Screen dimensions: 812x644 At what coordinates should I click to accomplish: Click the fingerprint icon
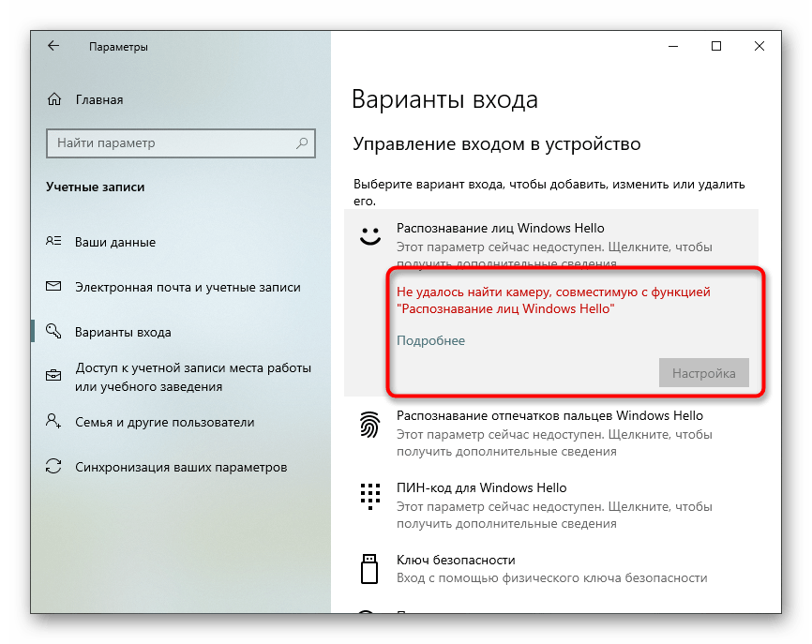coord(369,425)
